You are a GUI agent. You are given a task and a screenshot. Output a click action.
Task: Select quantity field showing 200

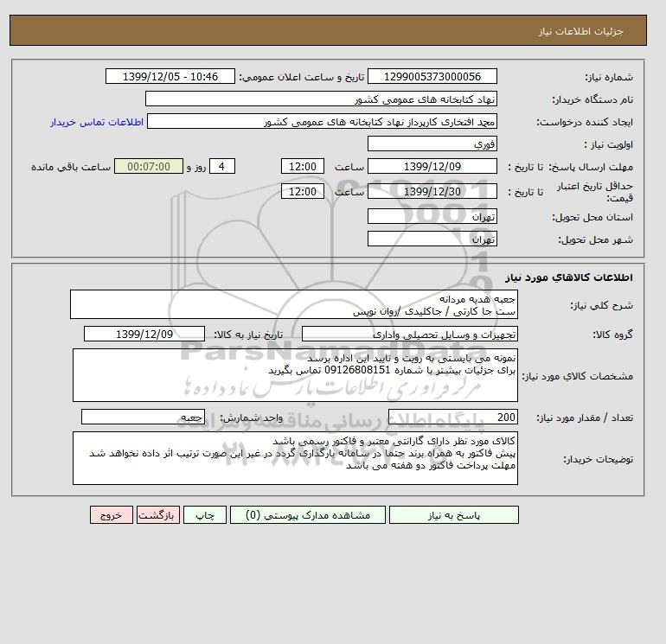(x=452, y=418)
